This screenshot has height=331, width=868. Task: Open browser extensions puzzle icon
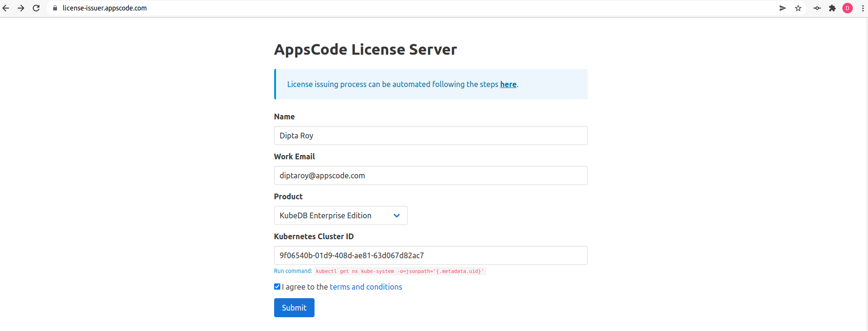pos(832,8)
